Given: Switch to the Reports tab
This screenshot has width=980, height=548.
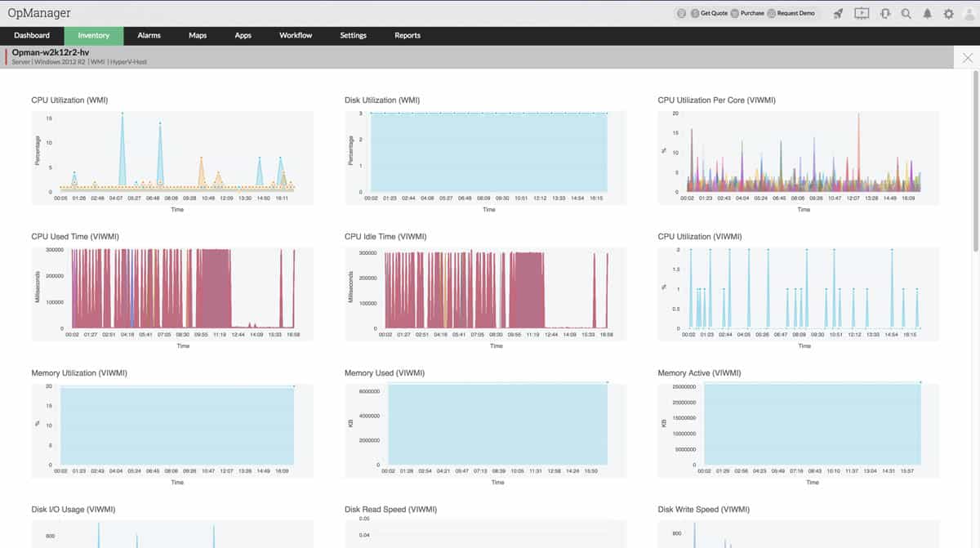Looking at the screenshot, I should [408, 35].
